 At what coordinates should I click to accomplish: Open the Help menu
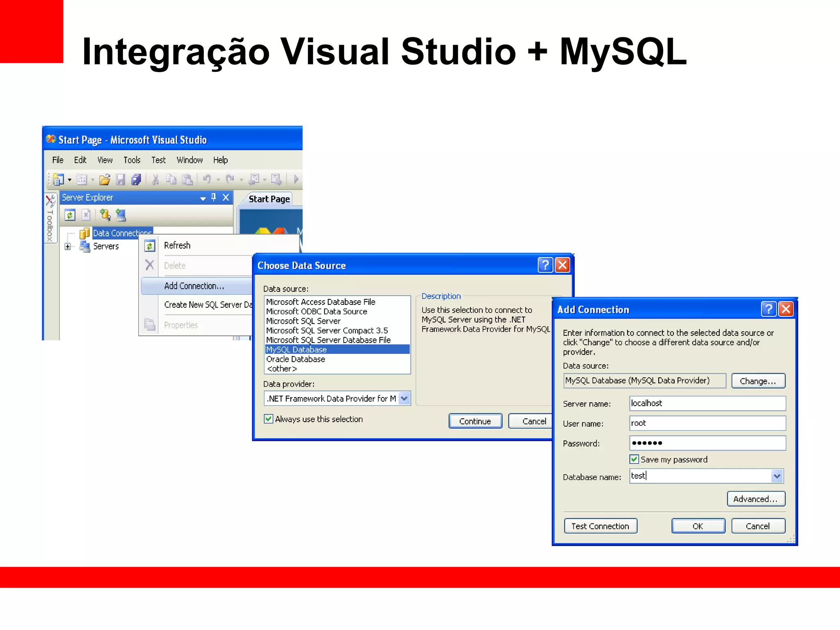(x=220, y=160)
